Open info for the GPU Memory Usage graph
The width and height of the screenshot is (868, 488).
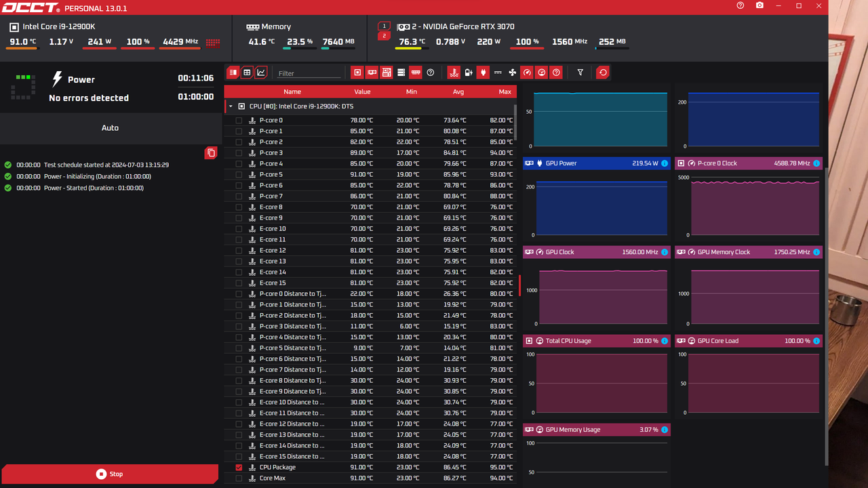click(665, 430)
